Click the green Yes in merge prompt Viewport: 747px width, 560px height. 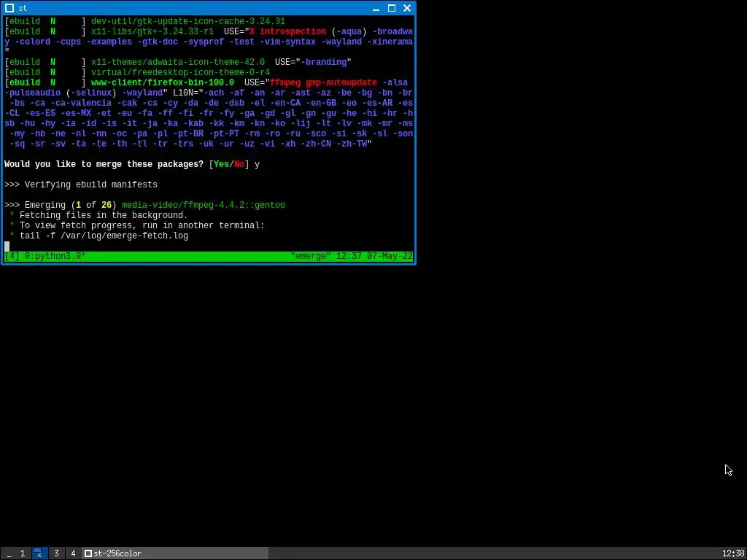click(221, 164)
